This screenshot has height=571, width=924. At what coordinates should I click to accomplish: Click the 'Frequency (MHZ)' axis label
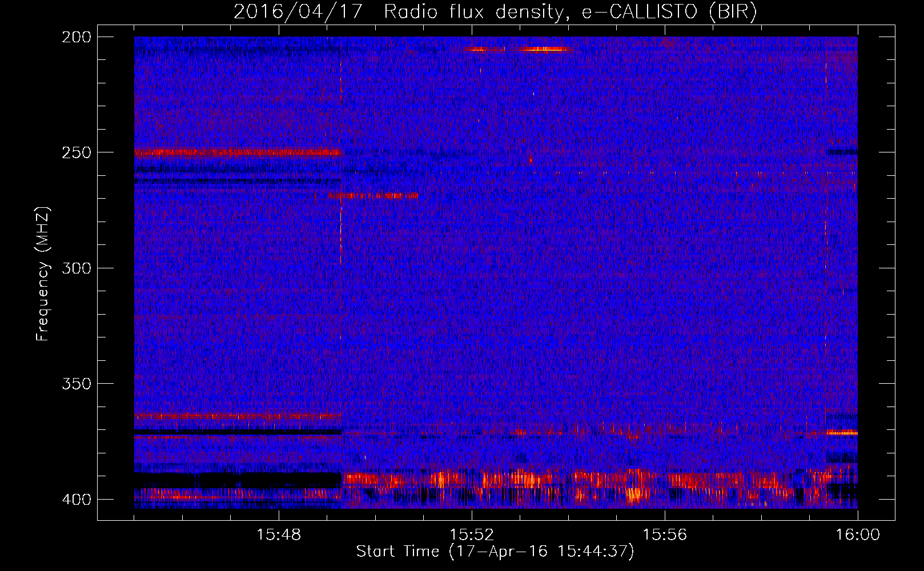[x=43, y=274]
